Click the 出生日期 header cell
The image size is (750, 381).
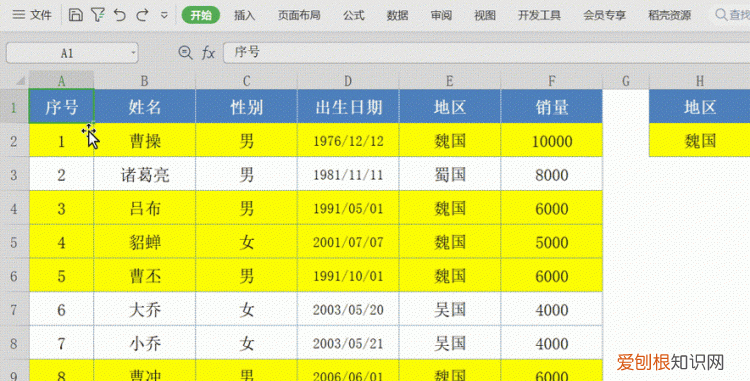(x=348, y=107)
